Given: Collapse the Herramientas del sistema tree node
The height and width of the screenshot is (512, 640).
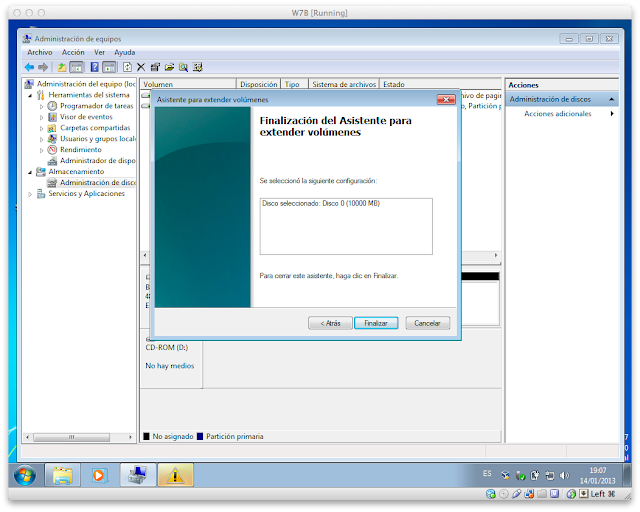Looking at the screenshot, I should (30, 96).
